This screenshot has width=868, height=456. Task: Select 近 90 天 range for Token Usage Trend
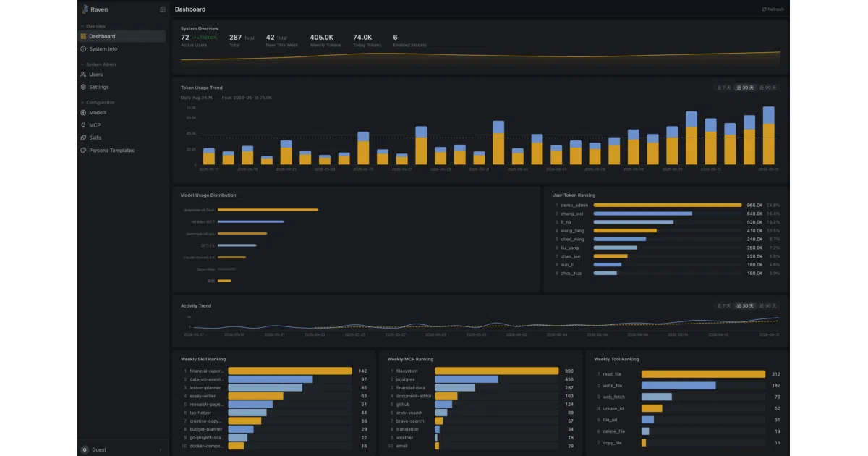click(x=769, y=88)
